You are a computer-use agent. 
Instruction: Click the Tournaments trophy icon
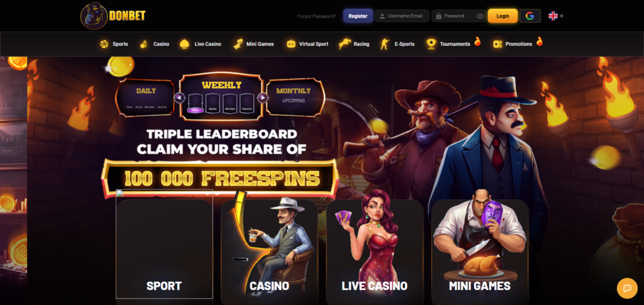click(431, 44)
